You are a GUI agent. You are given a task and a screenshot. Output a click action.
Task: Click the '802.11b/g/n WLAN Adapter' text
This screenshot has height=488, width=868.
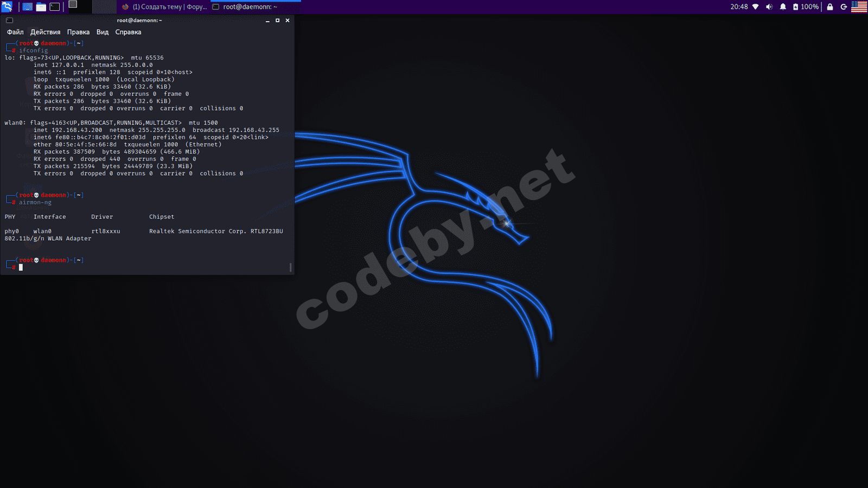(x=48, y=239)
